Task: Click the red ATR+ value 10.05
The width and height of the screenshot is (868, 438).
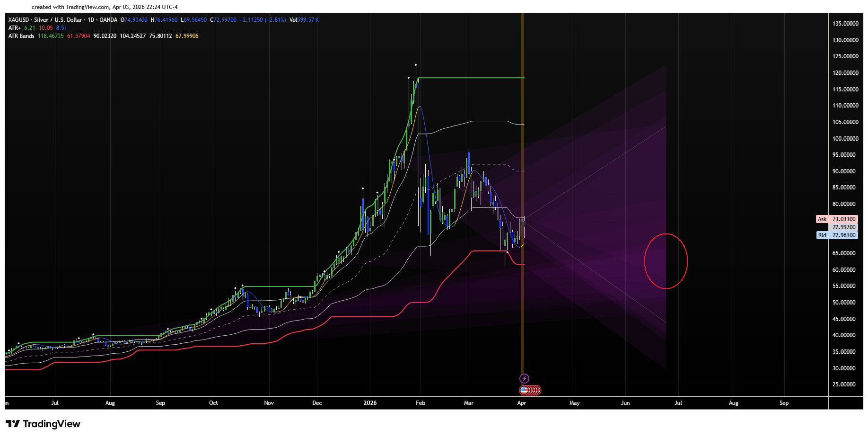Action: coord(46,28)
